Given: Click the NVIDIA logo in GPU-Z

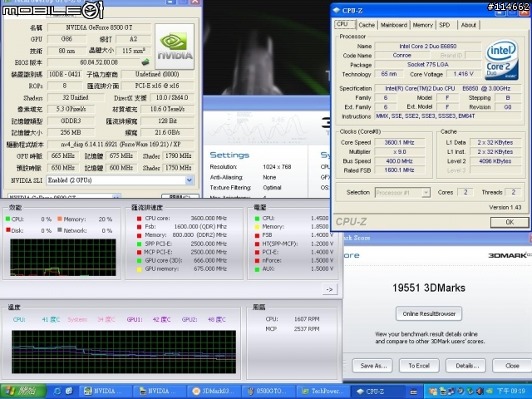Looking at the screenshot, I should click(175, 47).
